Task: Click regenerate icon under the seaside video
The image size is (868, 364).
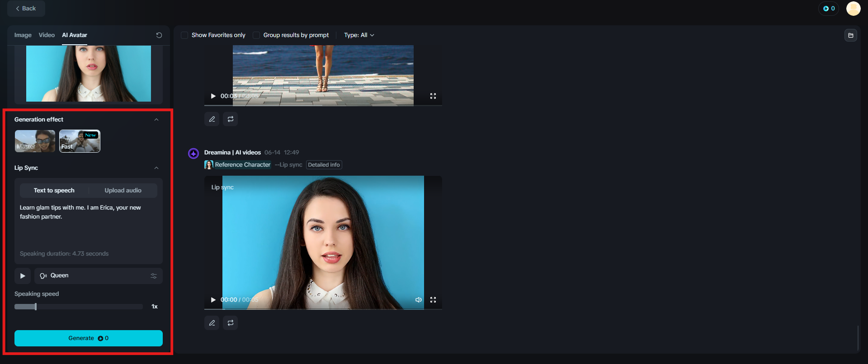Action: (231, 119)
